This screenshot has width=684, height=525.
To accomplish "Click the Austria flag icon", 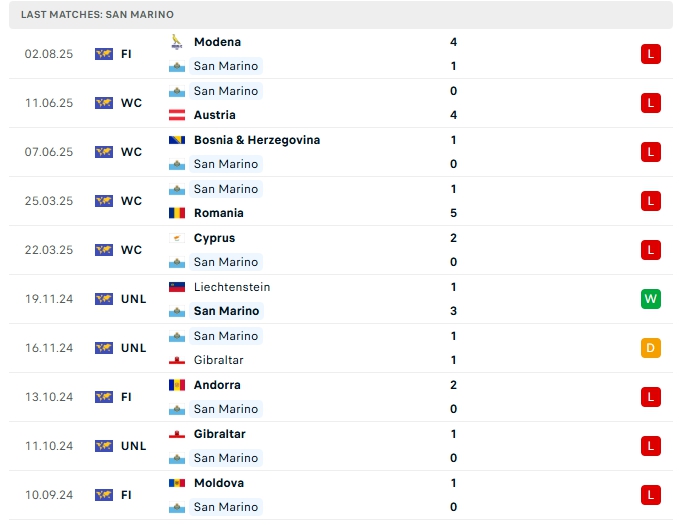I will tap(177, 115).
